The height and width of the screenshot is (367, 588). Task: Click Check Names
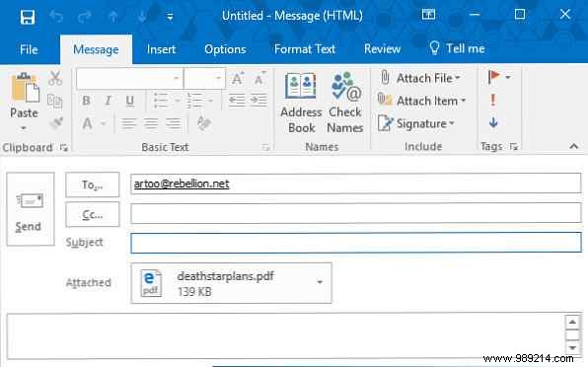pyautogui.click(x=345, y=103)
